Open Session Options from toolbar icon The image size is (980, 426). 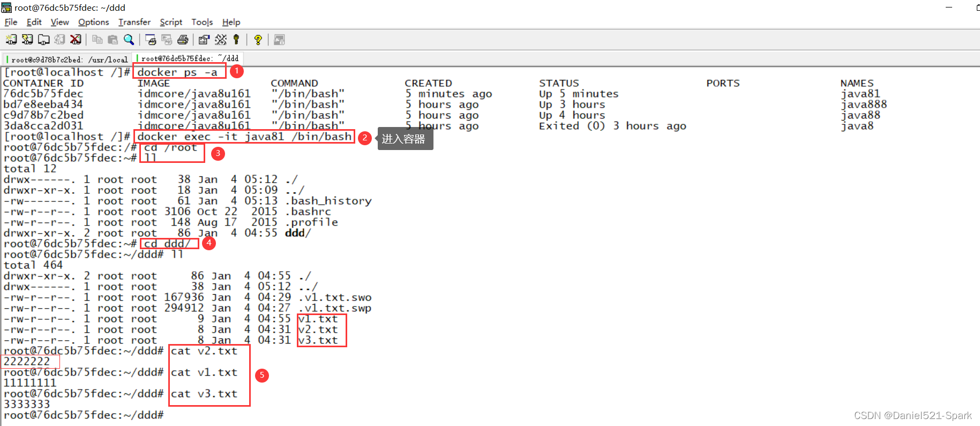(x=204, y=40)
